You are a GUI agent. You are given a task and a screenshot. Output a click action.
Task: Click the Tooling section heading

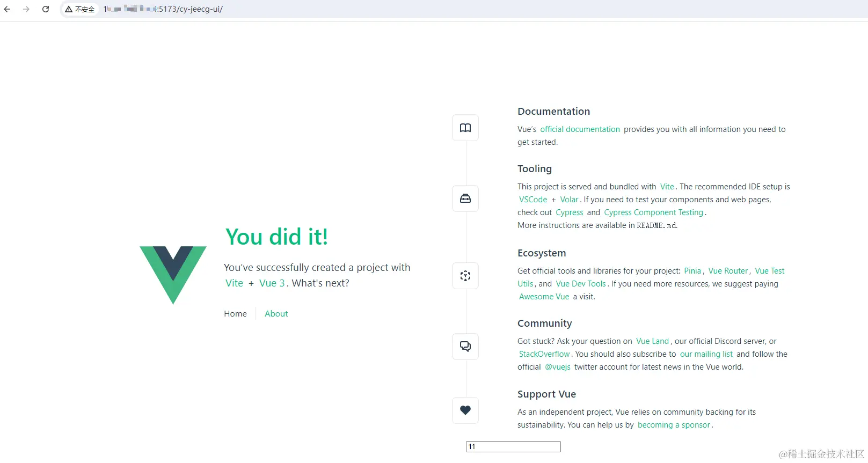(535, 169)
